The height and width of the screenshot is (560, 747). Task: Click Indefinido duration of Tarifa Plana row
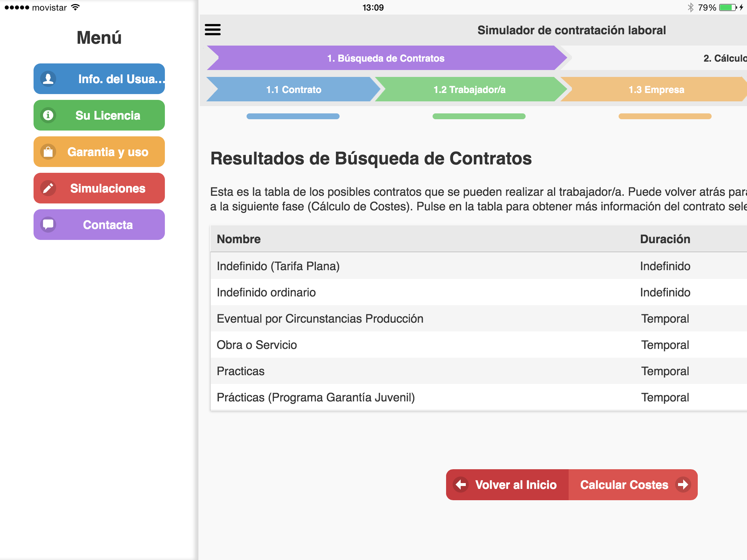(x=665, y=266)
